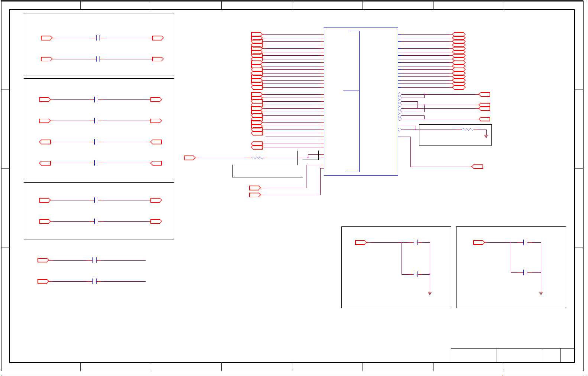Select first capacitor in top-left coupling box
Image resolution: width=588 pixels, height=376 pixels.
[x=98, y=38]
